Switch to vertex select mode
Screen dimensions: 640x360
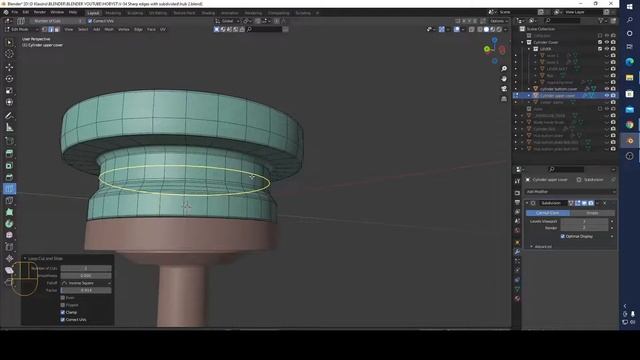[x=44, y=29]
